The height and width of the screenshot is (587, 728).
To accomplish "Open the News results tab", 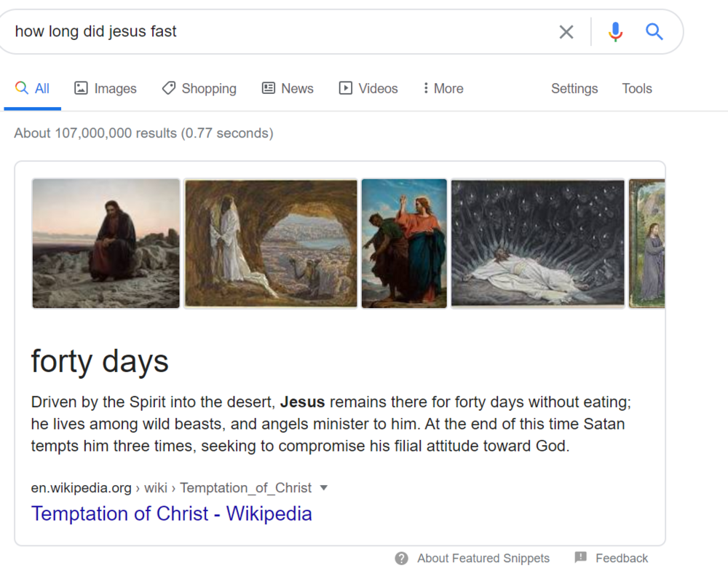I will pyautogui.click(x=288, y=88).
